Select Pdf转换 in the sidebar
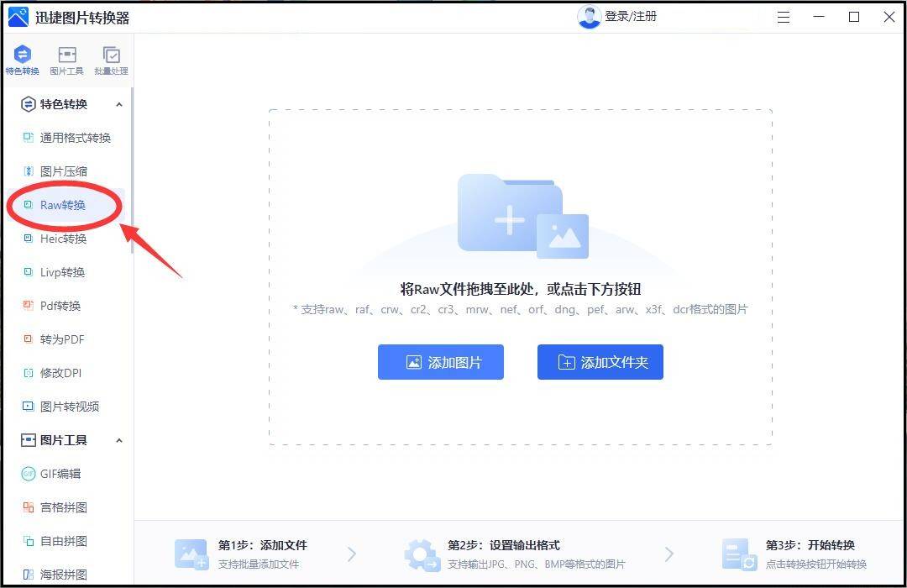 pos(58,306)
